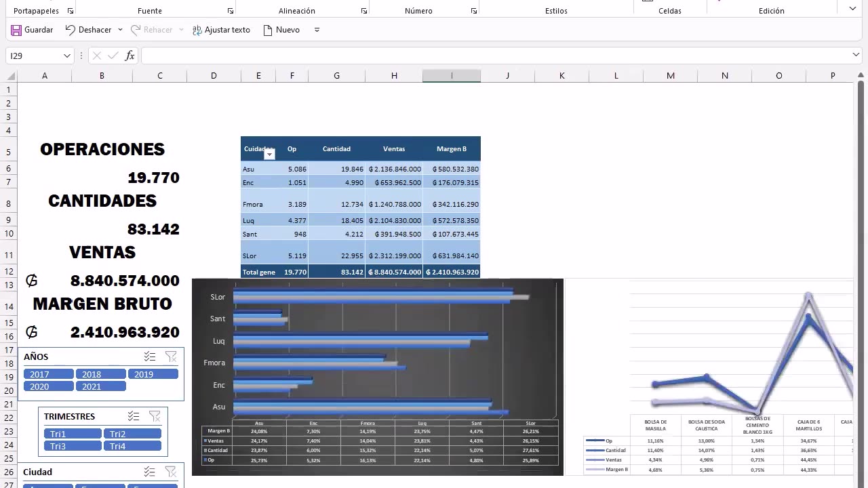The height and width of the screenshot is (488, 868).
Task: Click the Asu row label cell
Action: tap(258, 169)
